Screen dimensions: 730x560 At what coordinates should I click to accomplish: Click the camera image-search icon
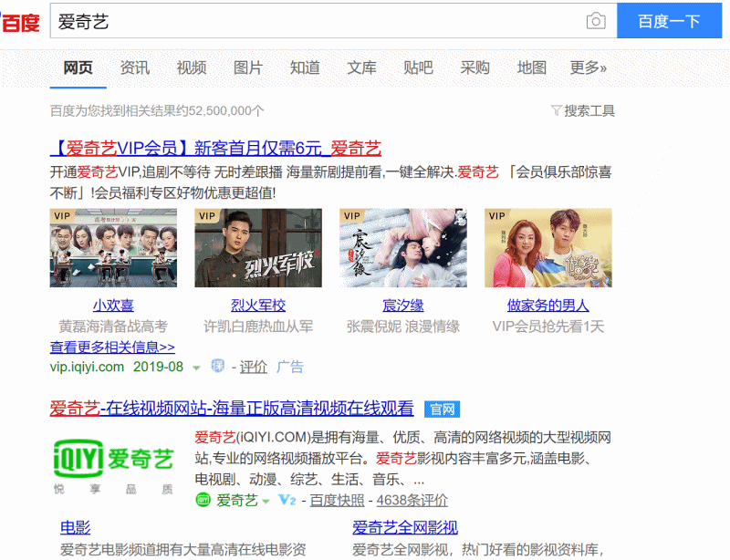coord(596,21)
